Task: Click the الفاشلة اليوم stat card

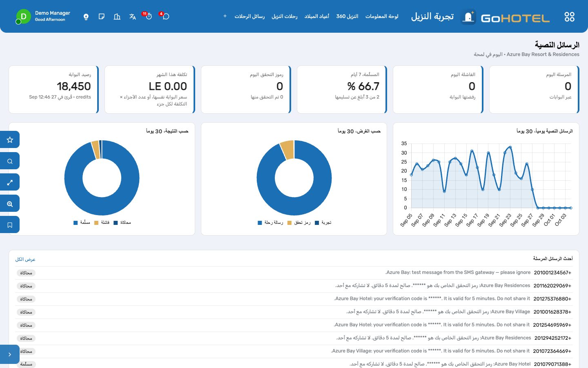Action: pyautogui.click(x=438, y=90)
